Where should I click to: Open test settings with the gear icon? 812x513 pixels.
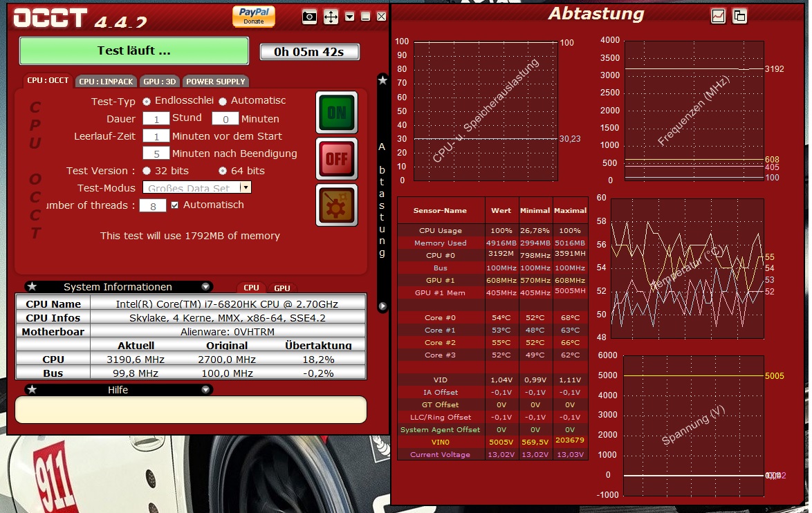pyautogui.click(x=337, y=205)
